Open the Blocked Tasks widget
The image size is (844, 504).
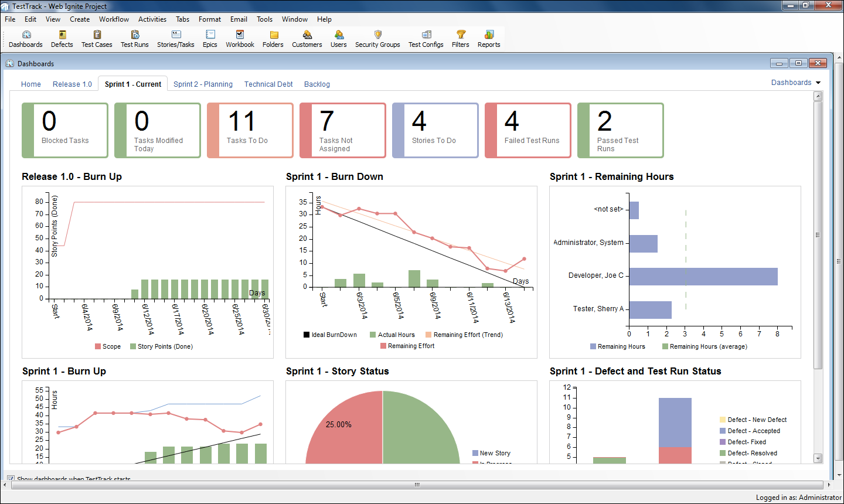(x=65, y=130)
